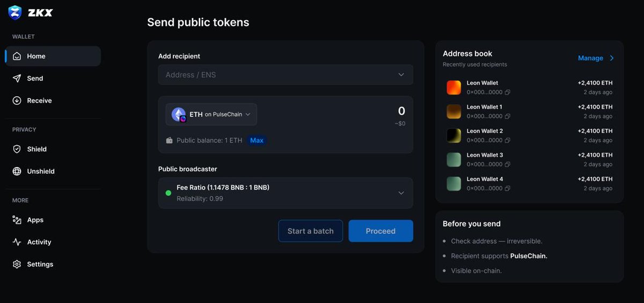644x303 pixels.
Task: Click the ZKX logo icon
Action: 15,12
